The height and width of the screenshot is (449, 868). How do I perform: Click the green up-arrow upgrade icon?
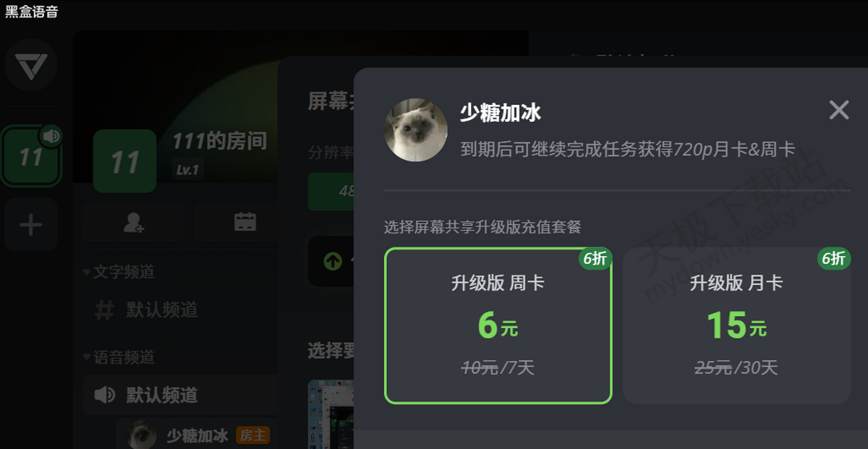click(x=333, y=261)
